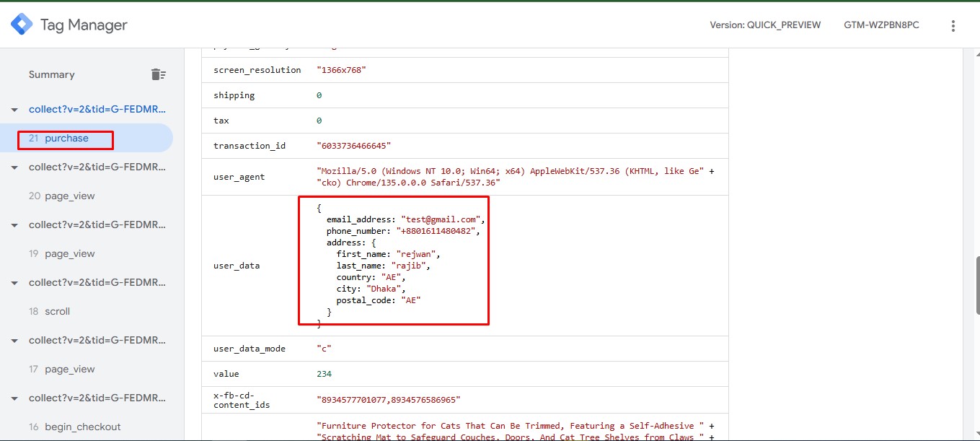Open the 19 page_view event
The height and width of the screenshot is (441, 980).
(69, 254)
